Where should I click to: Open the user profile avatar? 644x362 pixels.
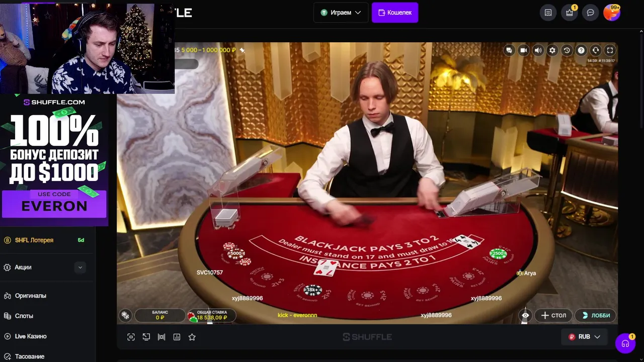pyautogui.click(x=611, y=13)
